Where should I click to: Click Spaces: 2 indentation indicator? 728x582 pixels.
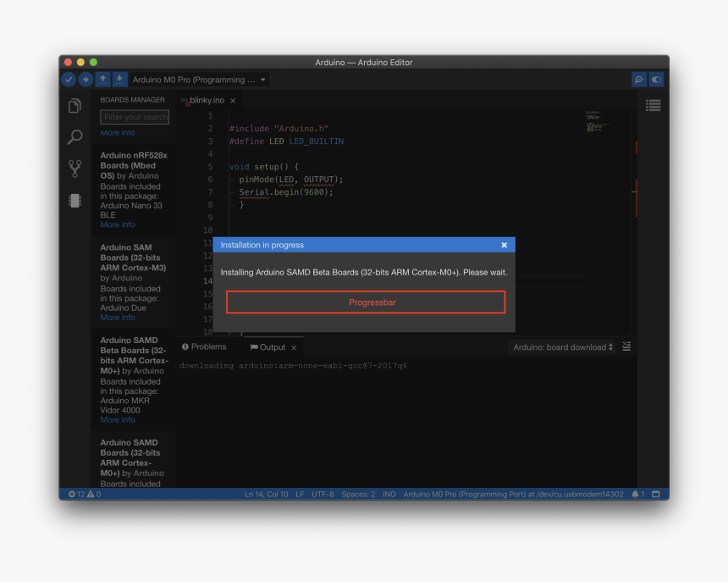pyautogui.click(x=358, y=494)
